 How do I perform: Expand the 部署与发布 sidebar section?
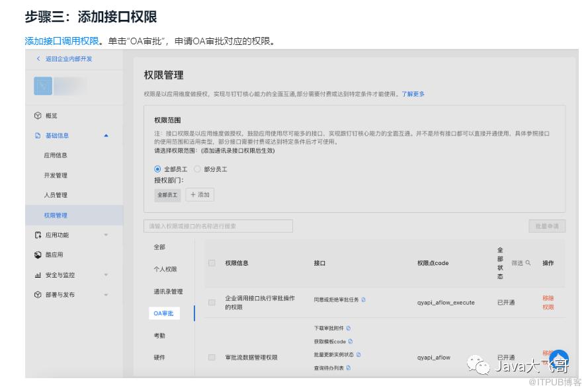click(106, 295)
